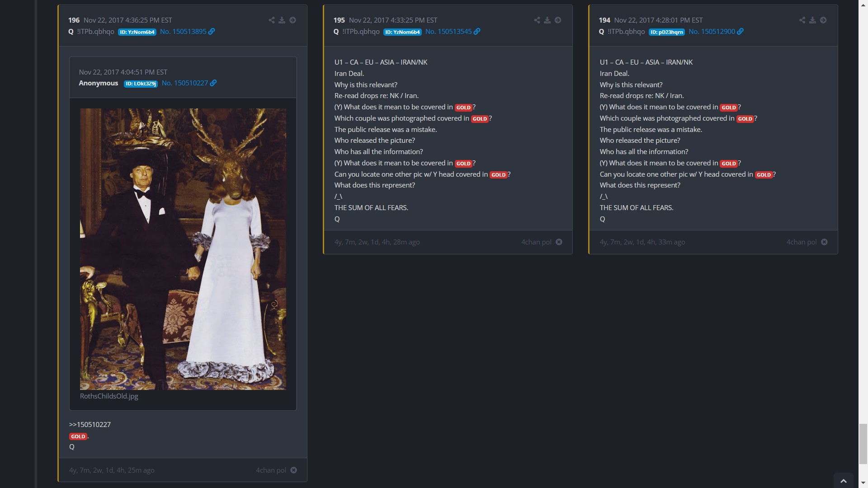Click GOLD tag after 'Y head covered in' in post 195
The image size is (868, 488).
[499, 175]
